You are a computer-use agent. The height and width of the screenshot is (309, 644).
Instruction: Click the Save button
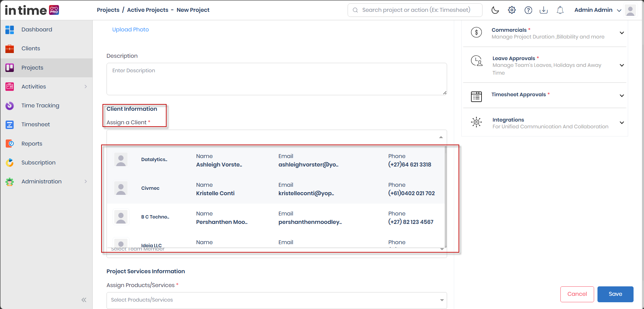pyautogui.click(x=615, y=294)
